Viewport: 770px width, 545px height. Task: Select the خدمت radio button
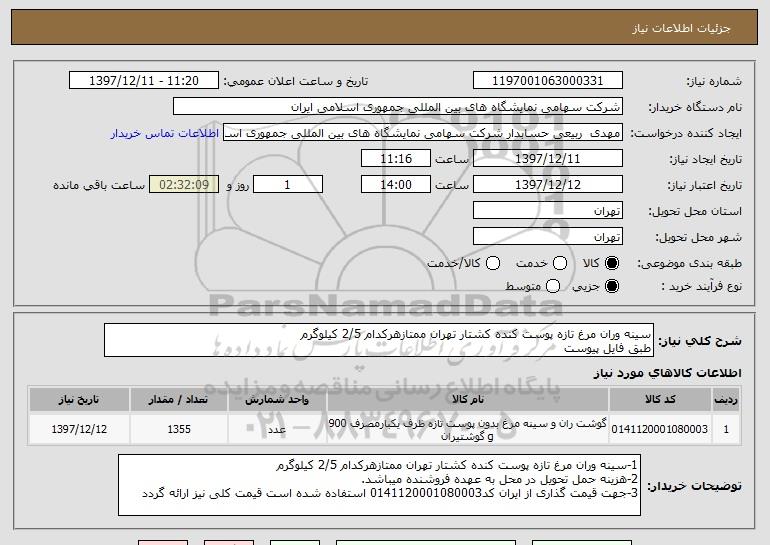pyautogui.click(x=560, y=263)
